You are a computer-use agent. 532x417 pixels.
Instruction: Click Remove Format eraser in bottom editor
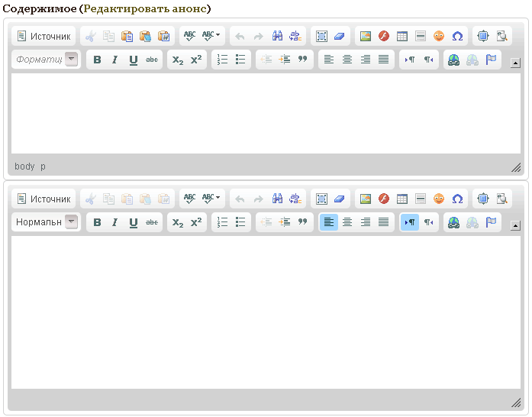[x=340, y=199]
